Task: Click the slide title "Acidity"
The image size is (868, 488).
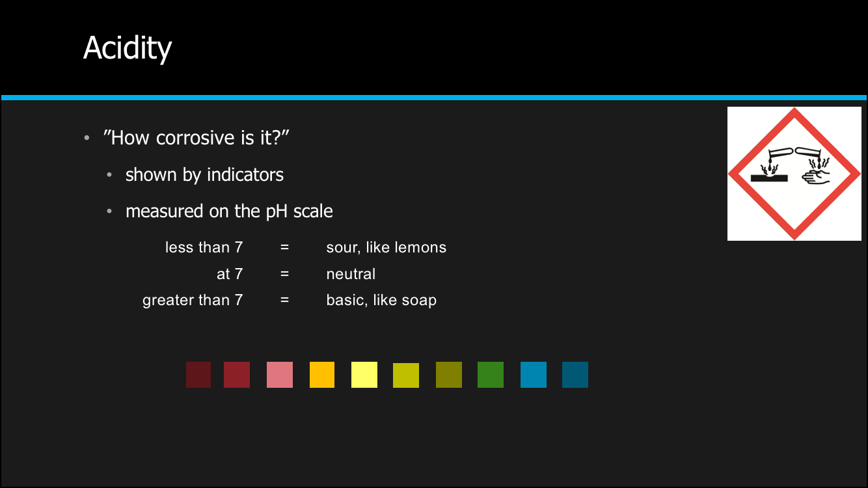Action: pos(128,48)
